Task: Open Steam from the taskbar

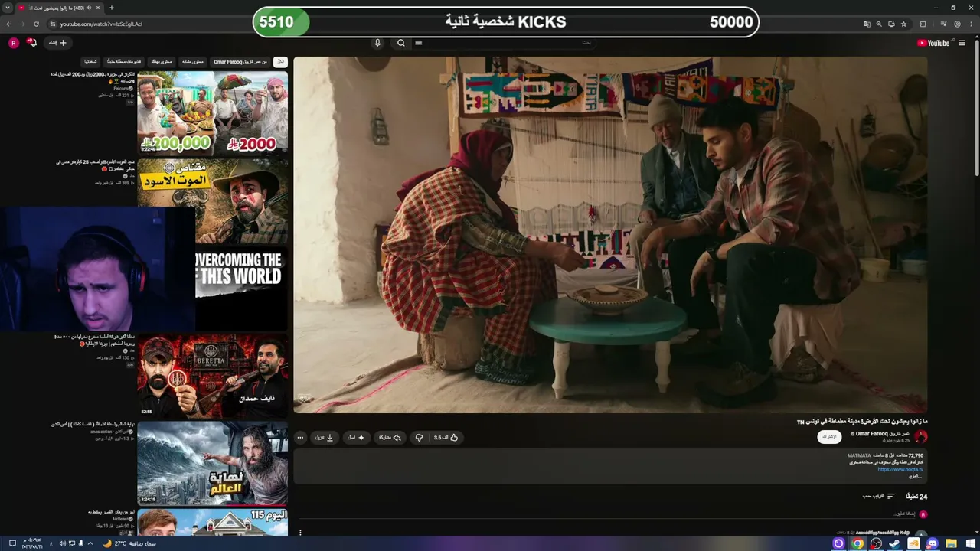Action: 895,543
